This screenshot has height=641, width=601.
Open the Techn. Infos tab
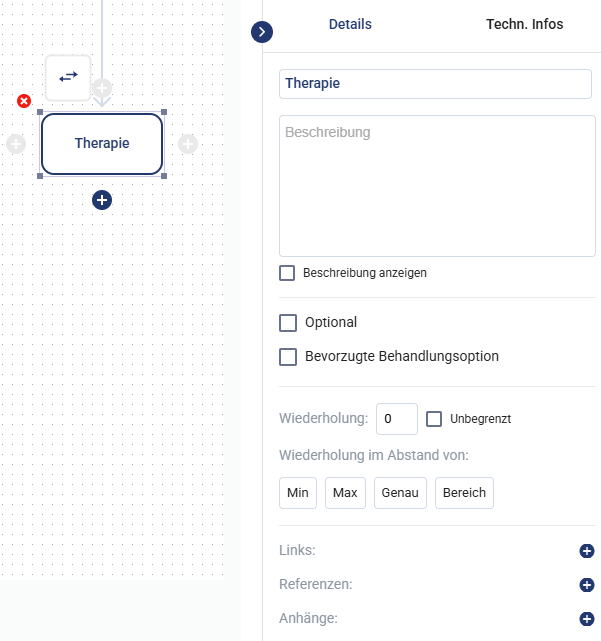(524, 24)
